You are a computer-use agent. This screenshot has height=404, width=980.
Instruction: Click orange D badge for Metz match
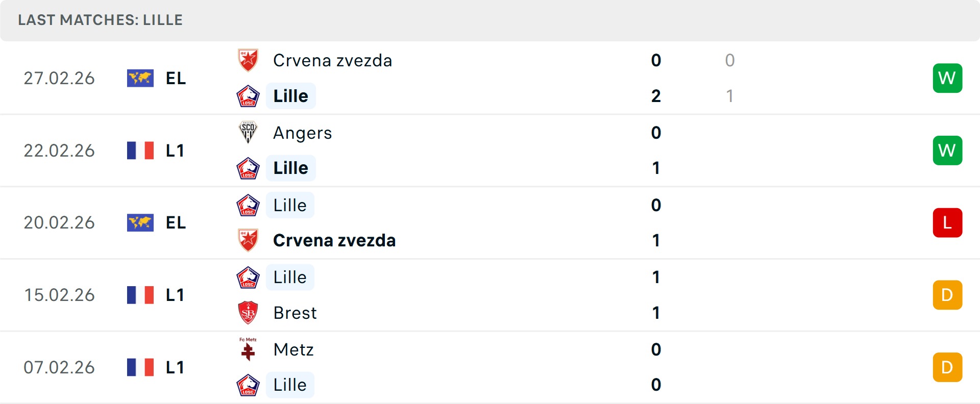[947, 367]
